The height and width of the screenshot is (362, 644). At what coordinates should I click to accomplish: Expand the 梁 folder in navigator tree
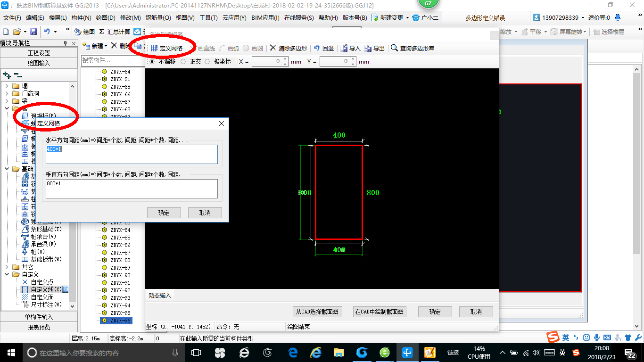coord(7,101)
